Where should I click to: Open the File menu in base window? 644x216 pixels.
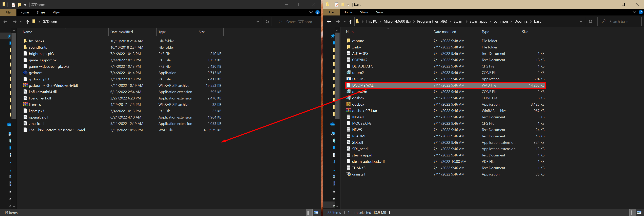(x=331, y=12)
